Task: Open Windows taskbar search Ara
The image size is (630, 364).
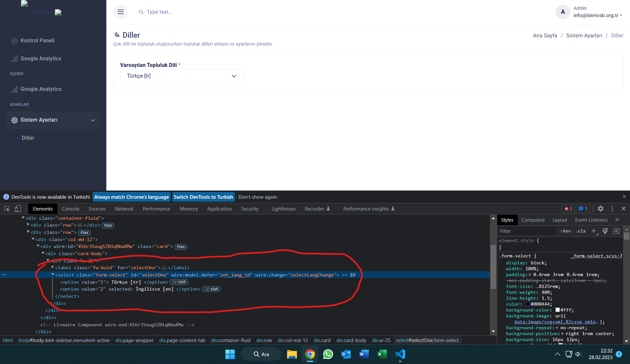Action: point(261,354)
